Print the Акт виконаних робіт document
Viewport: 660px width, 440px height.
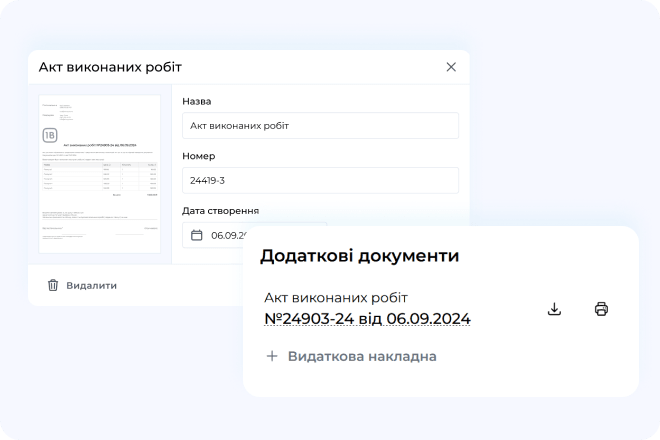[x=601, y=309]
